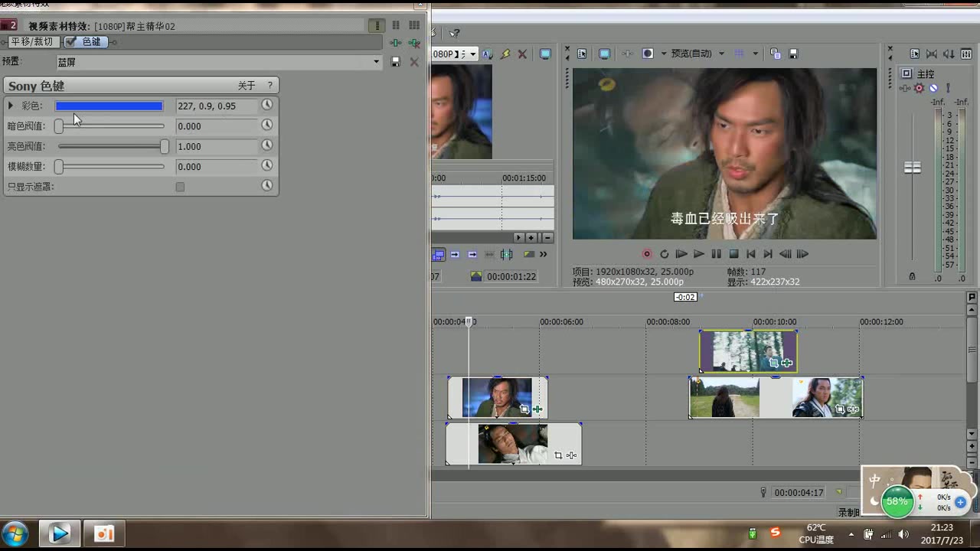Open Sogou input icon in tray

coord(775,533)
